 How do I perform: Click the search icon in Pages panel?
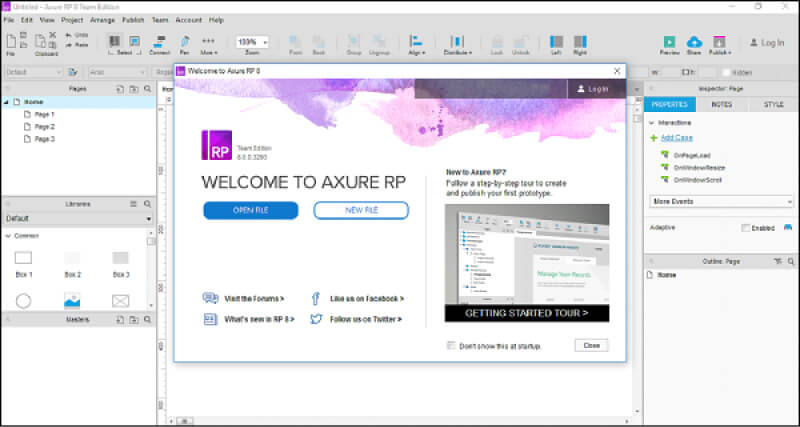147,89
